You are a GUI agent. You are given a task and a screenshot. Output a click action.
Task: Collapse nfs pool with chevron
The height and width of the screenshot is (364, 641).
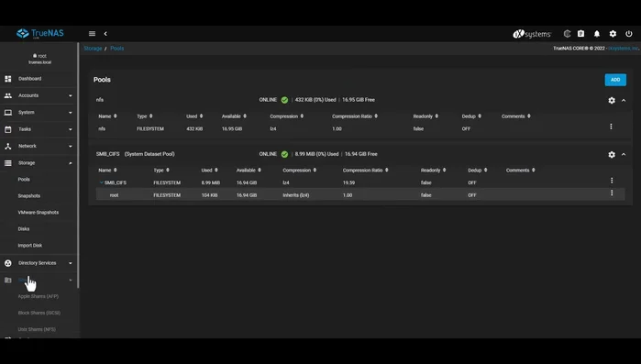point(624,100)
